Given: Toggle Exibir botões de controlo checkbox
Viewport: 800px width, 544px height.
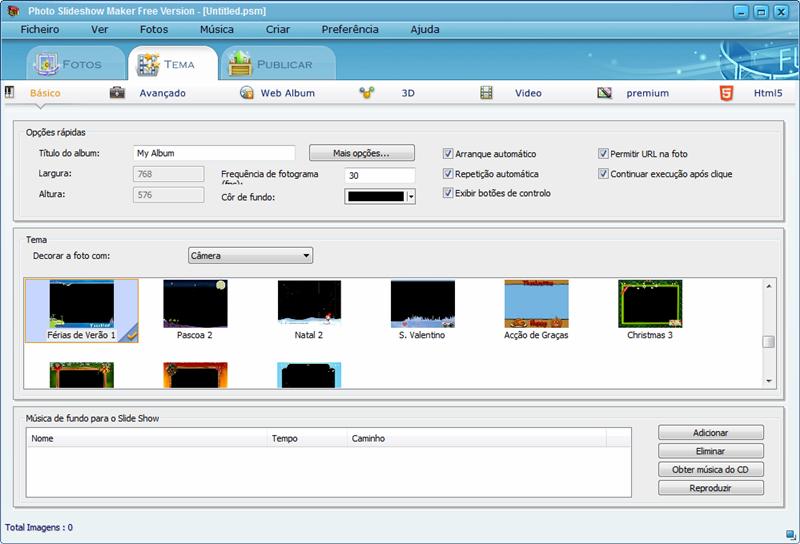Looking at the screenshot, I should tap(447, 193).
